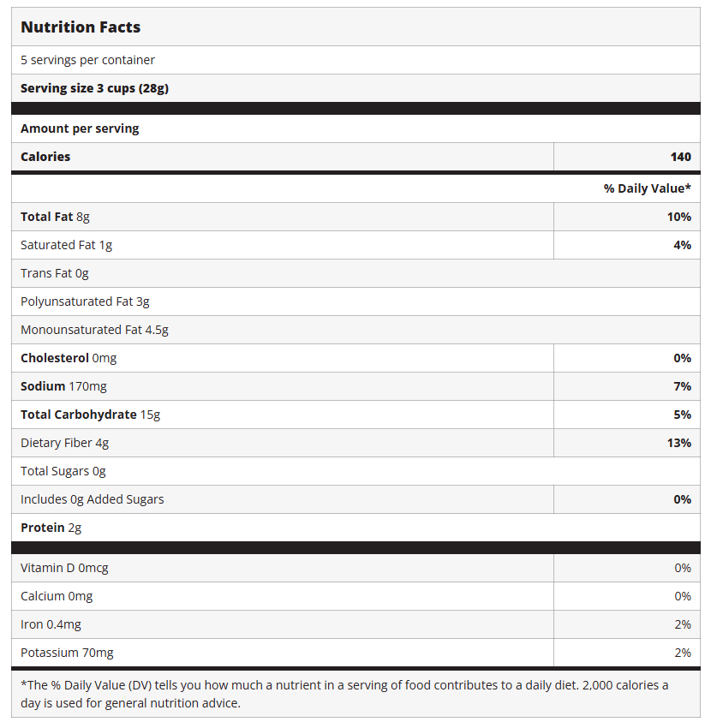Click the Amount per serving label

click(80, 128)
